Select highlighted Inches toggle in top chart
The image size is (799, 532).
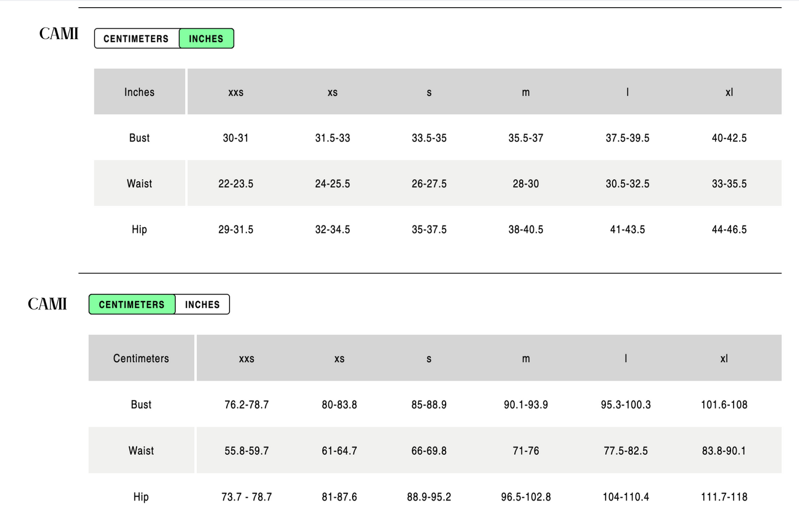206,39
